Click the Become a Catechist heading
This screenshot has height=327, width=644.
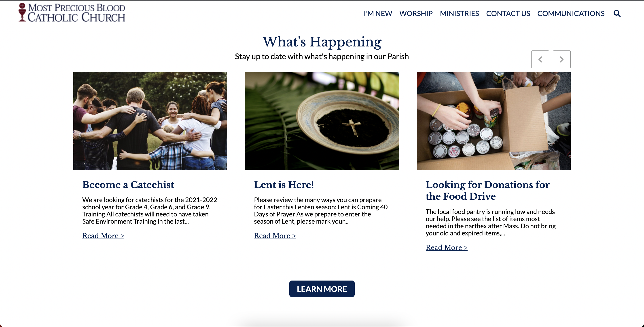pos(128,185)
